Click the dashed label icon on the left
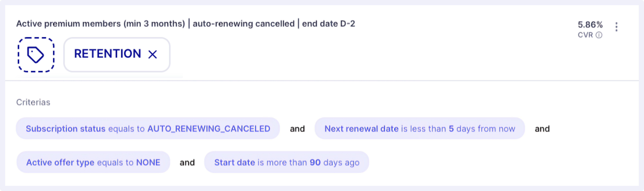This screenshot has height=191, width=644. (x=36, y=55)
